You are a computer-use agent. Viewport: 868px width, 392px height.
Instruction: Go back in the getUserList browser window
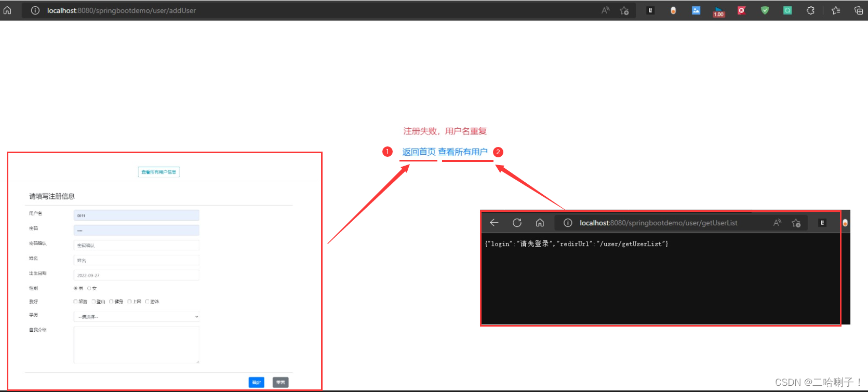coord(494,223)
